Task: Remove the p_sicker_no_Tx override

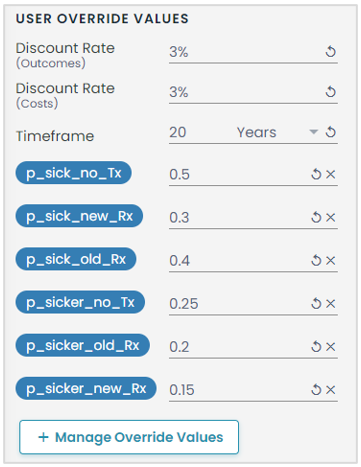Action: [330, 303]
